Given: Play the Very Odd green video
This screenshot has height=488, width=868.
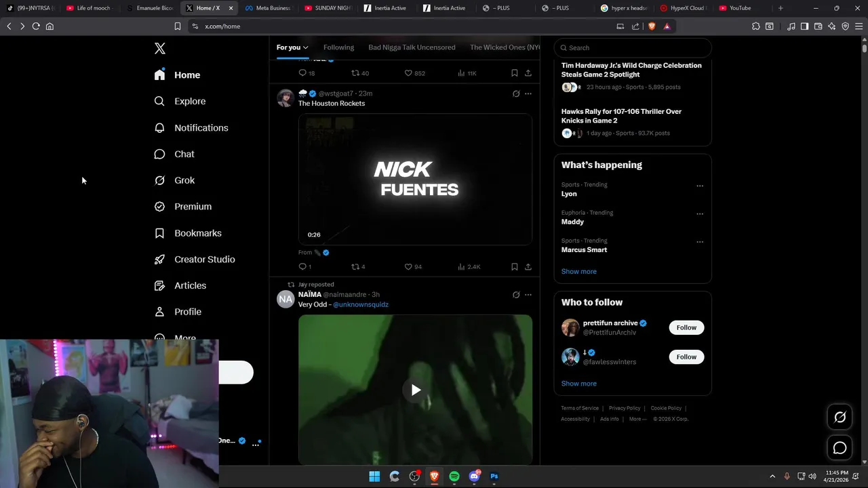Looking at the screenshot, I should click(416, 390).
